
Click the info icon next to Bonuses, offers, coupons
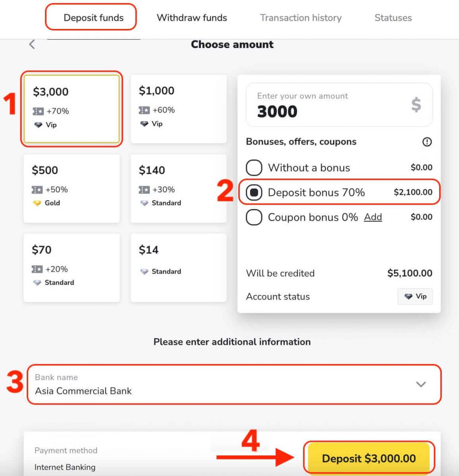tap(427, 142)
